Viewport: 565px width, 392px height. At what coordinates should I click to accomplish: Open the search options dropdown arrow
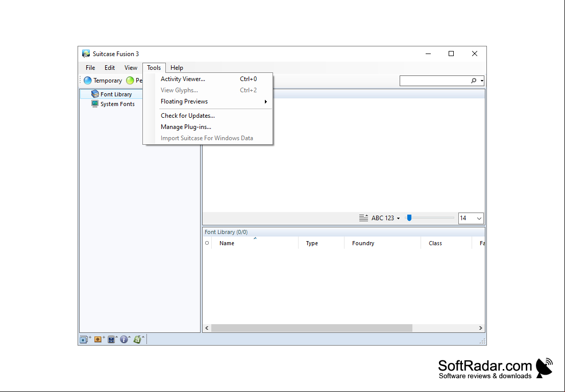click(x=482, y=81)
